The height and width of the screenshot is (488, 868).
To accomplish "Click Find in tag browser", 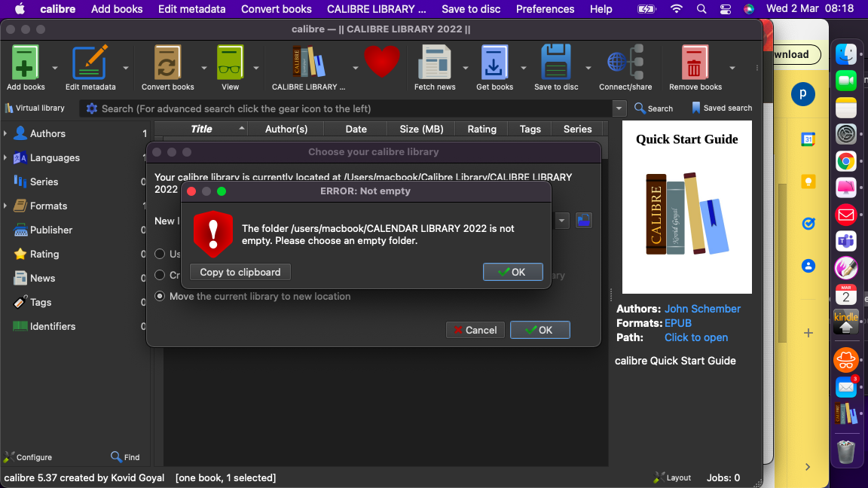I will pos(125,457).
